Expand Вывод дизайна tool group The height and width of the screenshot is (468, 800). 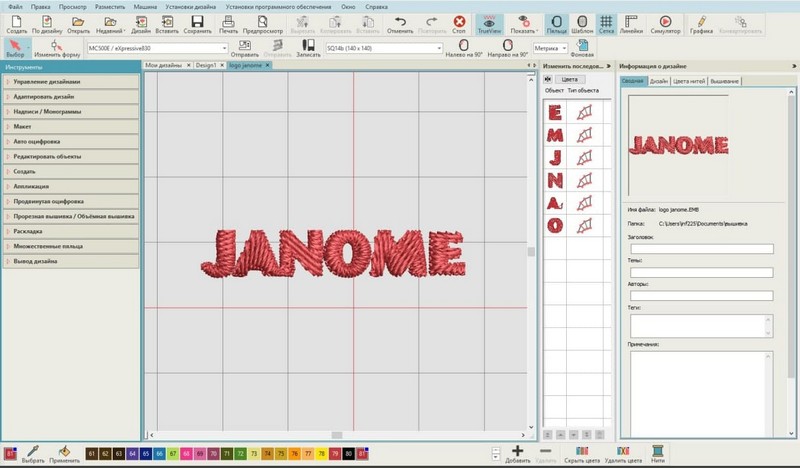point(71,261)
